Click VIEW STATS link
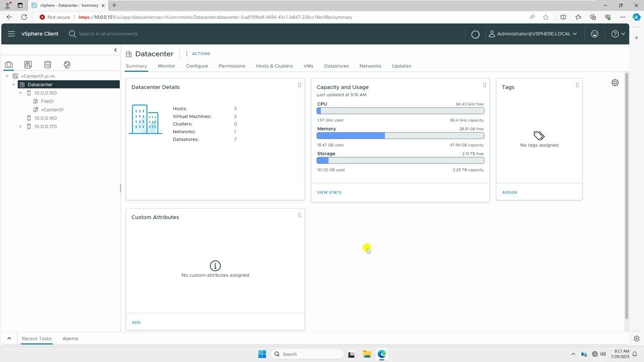Image resolution: width=644 pixels, height=362 pixels. pos(329,193)
